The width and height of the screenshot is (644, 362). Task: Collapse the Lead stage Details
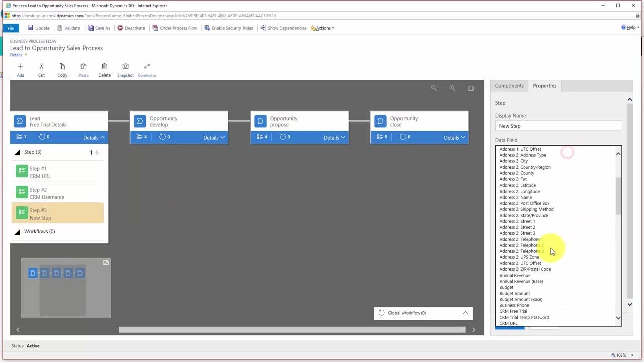coord(94,138)
